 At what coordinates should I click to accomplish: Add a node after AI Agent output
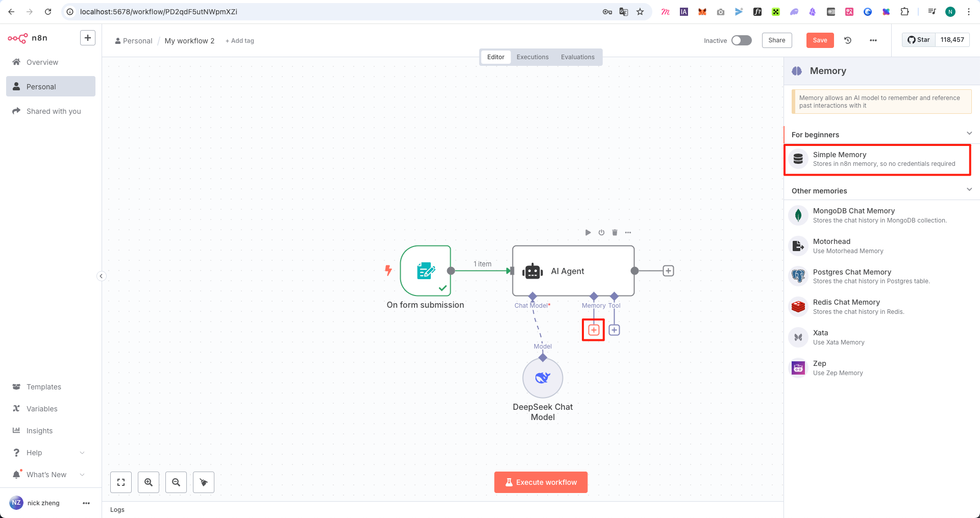(x=668, y=271)
